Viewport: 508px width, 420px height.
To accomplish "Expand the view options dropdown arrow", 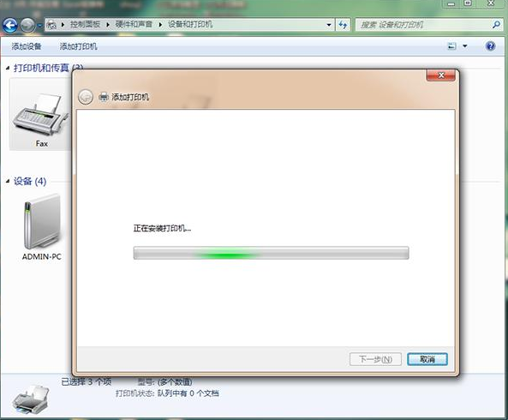I will tap(465, 46).
